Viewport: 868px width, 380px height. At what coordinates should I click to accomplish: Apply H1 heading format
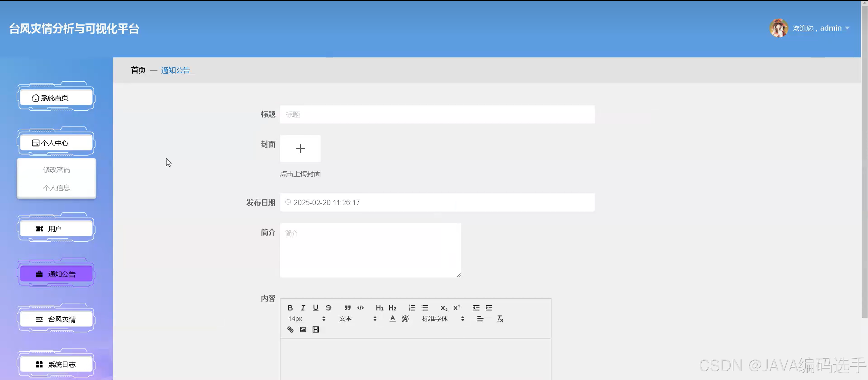[x=379, y=307]
